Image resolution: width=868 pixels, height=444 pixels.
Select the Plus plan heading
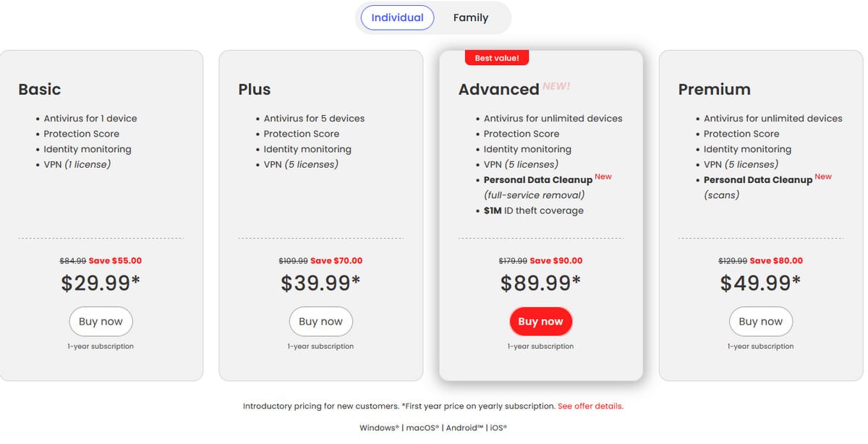point(255,90)
